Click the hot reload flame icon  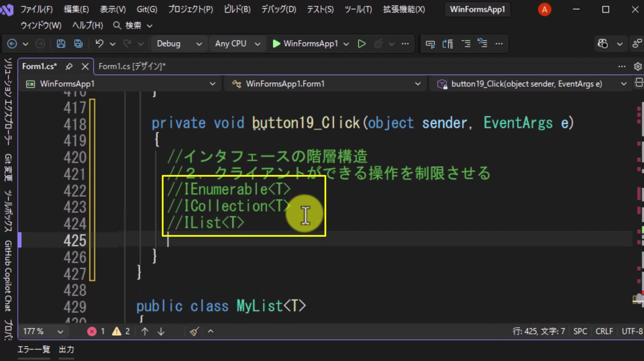coord(379,44)
